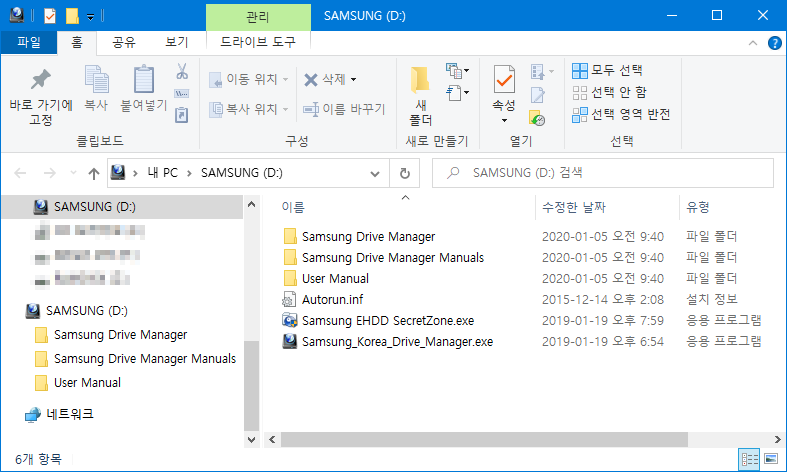787x472 pixels.
Task: Click the SAMSUNG (D:) search box
Action: point(603,173)
